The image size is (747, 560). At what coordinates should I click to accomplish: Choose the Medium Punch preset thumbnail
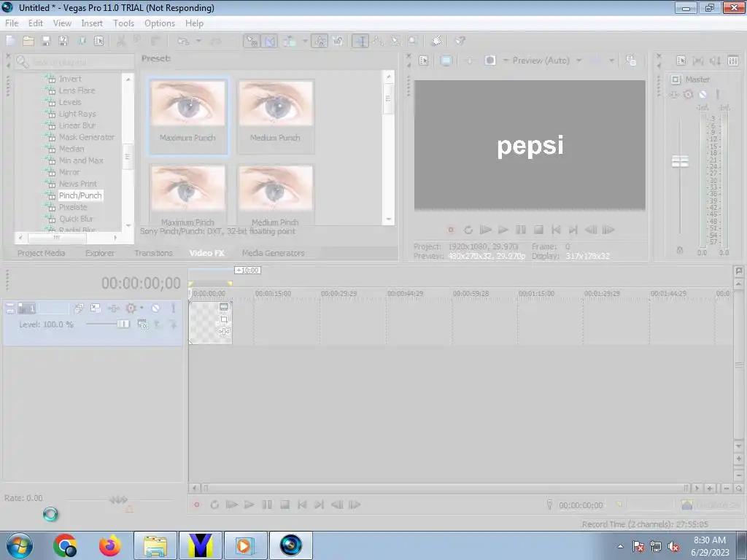(x=275, y=116)
